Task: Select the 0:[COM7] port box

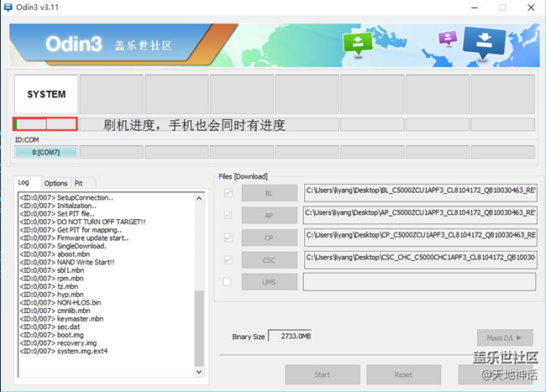Action: coord(45,152)
